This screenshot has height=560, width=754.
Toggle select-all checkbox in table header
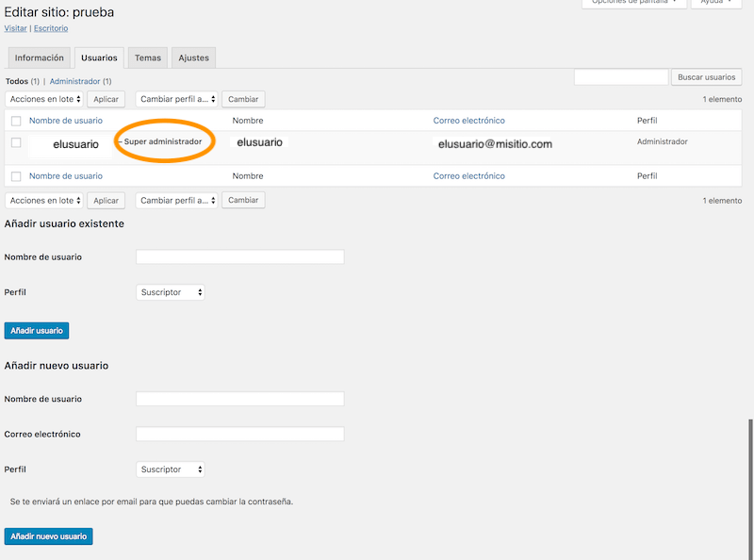coord(16,121)
